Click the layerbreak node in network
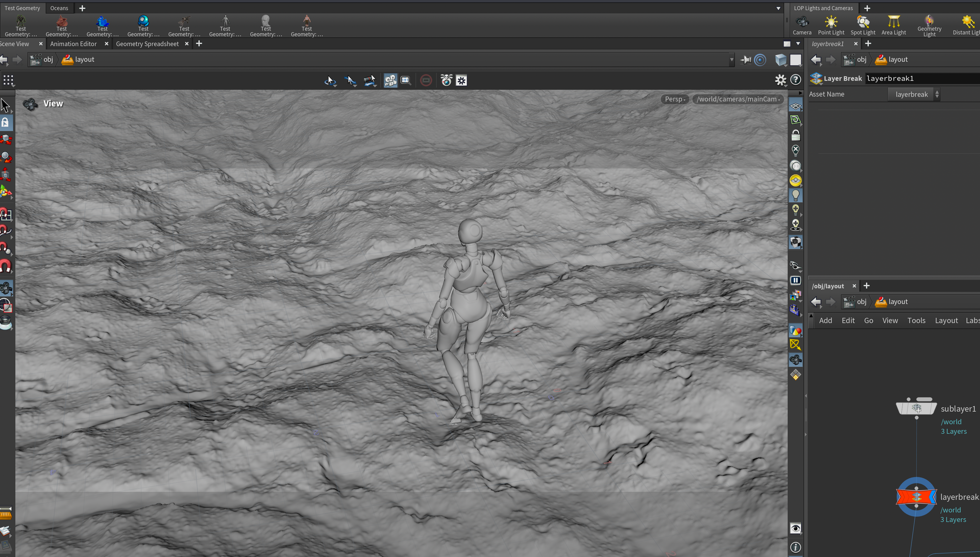Screen dimensions: 980x557 click(916, 497)
